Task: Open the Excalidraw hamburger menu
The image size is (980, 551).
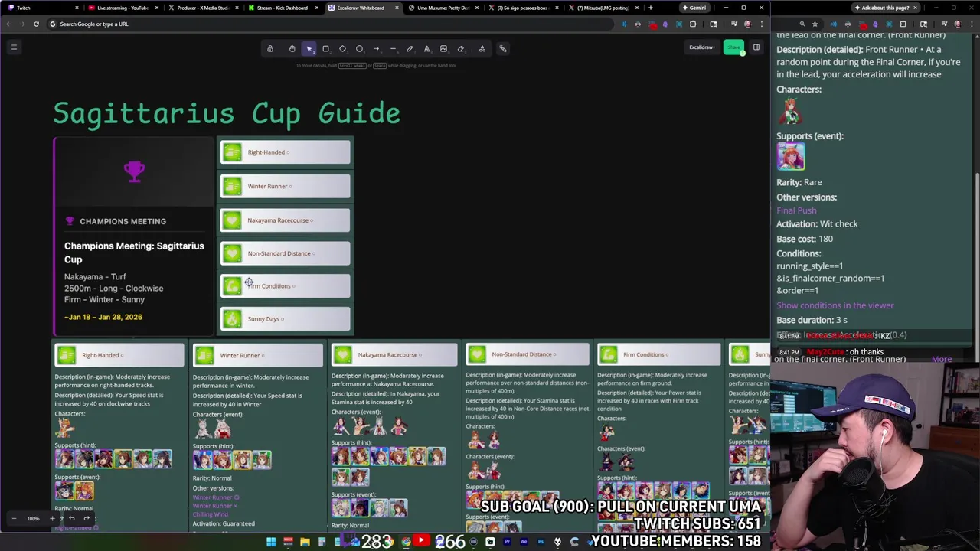Action: click(14, 47)
